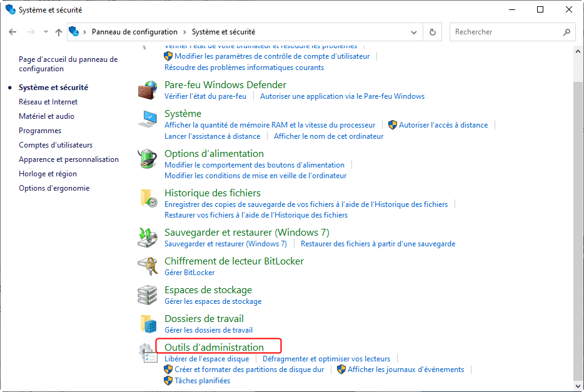Open Options d'alimentation heading

pyautogui.click(x=214, y=153)
